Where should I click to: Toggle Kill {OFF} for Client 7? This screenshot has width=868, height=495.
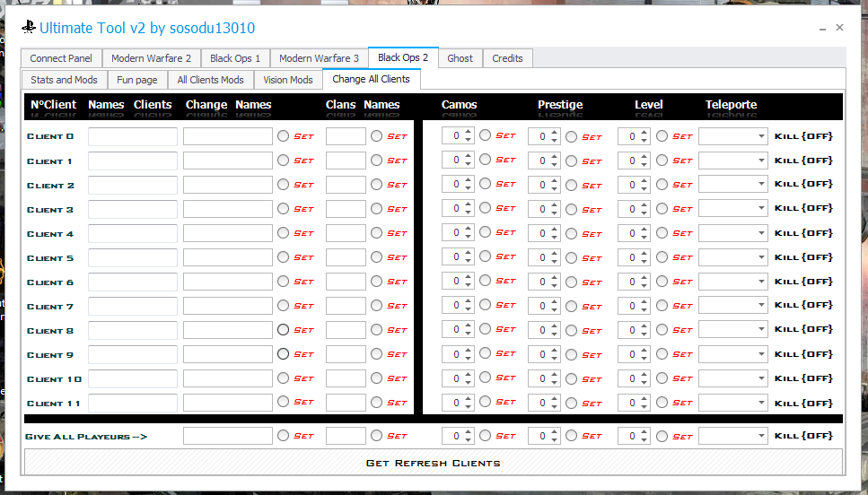coord(803,305)
